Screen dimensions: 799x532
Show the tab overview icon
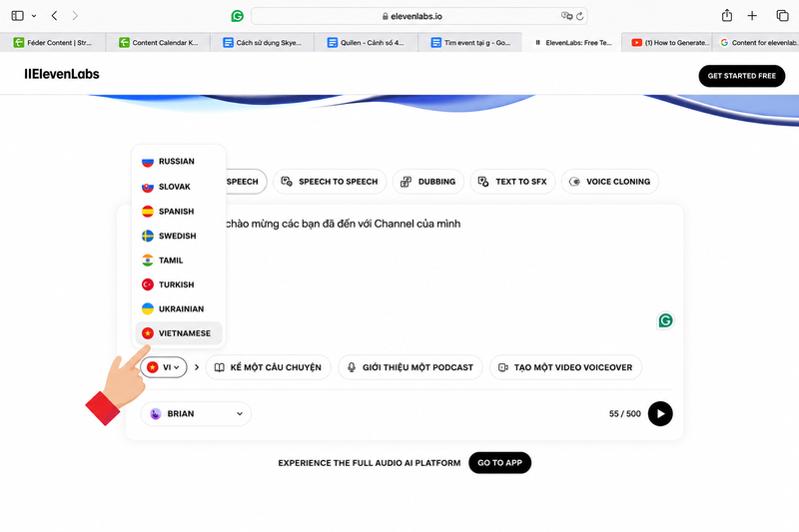[782, 16]
